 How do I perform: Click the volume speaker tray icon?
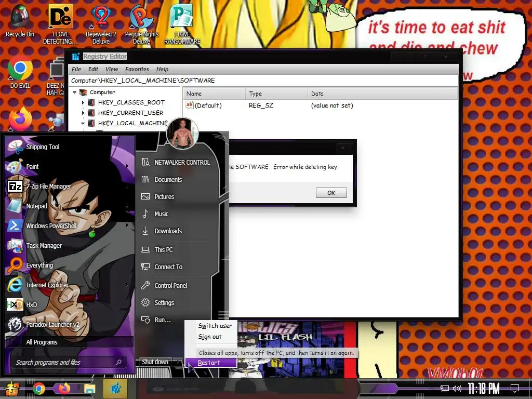457,389
